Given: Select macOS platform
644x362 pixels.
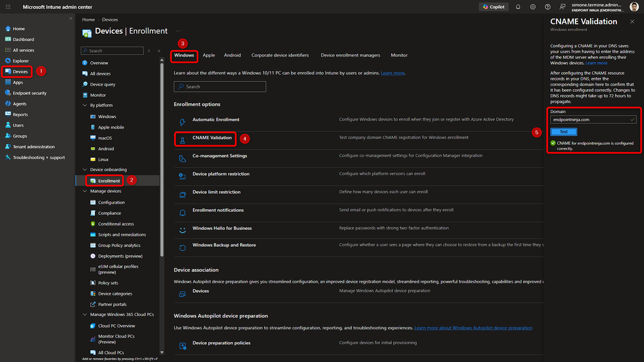Looking at the screenshot, I should pos(105,138).
